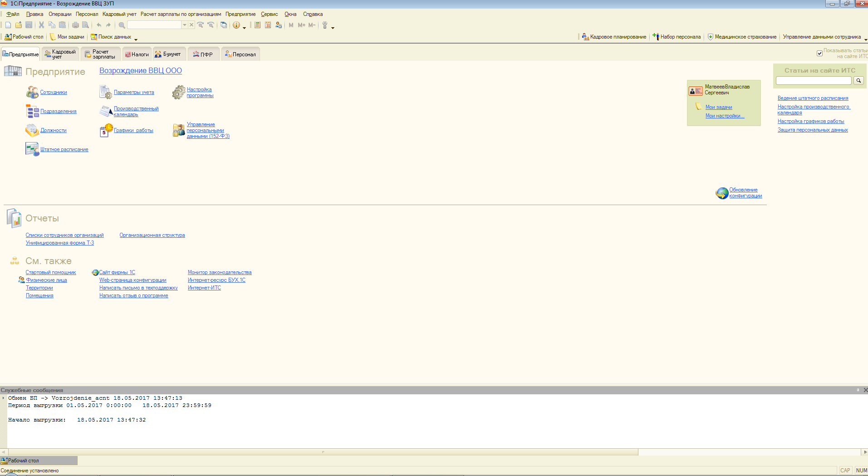Expand dropdown arrow after Поиск данных
The height and width of the screenshot is (476, 868).
136,39
